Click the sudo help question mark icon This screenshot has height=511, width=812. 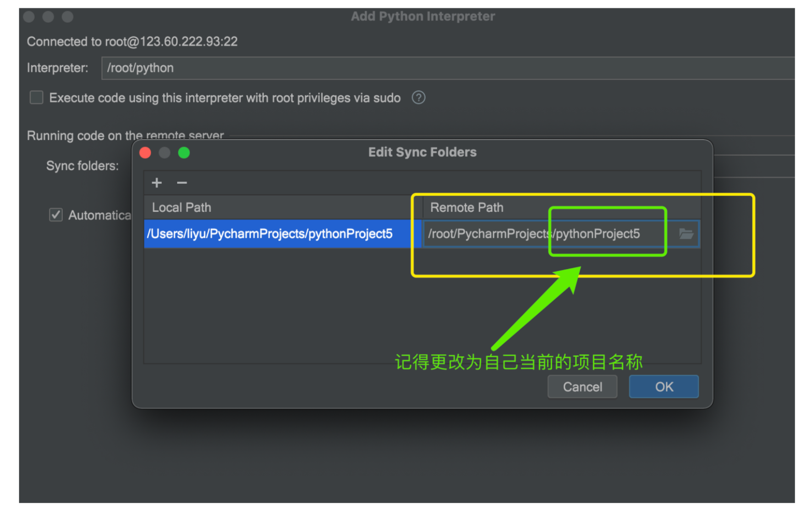(418, 98)
